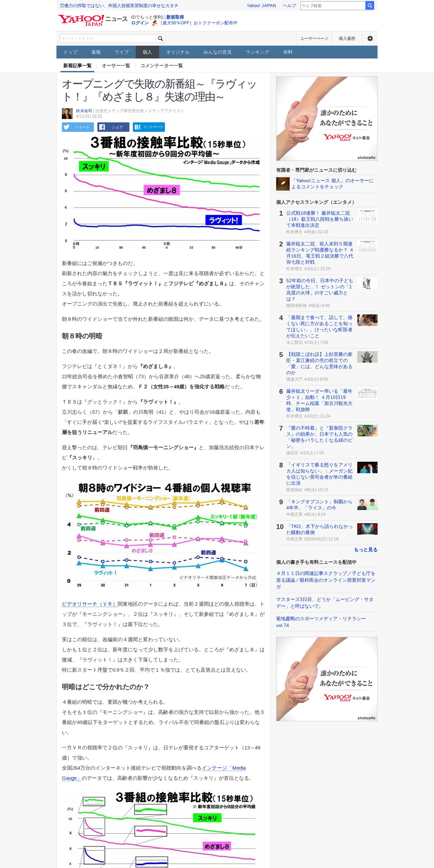Viewport: 434px width, 868px height.
Task: Click the top ネット募金 ad banner
Action: (327, 119)
